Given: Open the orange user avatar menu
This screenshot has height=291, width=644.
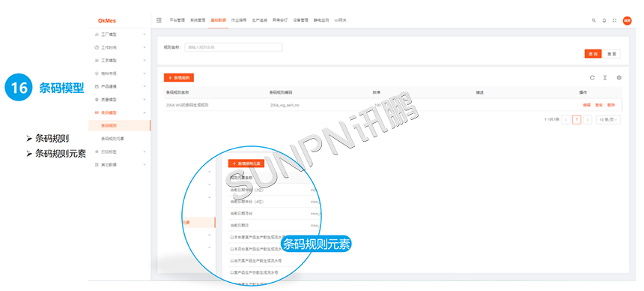Looking at the screenshot, I should (x=627, y=20).
